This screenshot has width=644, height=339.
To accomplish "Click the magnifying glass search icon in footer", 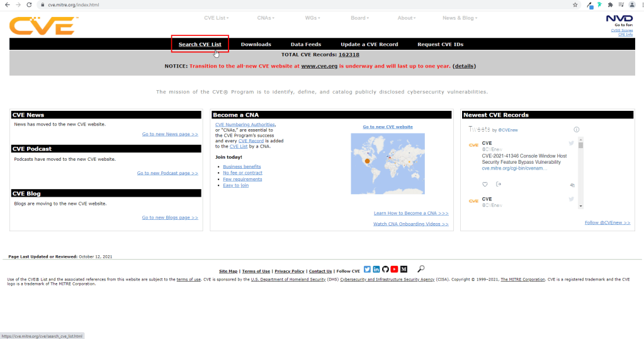I will (x=421, y=269).
